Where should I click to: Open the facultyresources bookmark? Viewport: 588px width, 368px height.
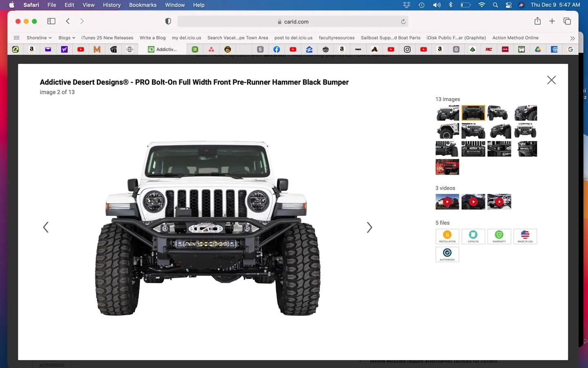336,38
